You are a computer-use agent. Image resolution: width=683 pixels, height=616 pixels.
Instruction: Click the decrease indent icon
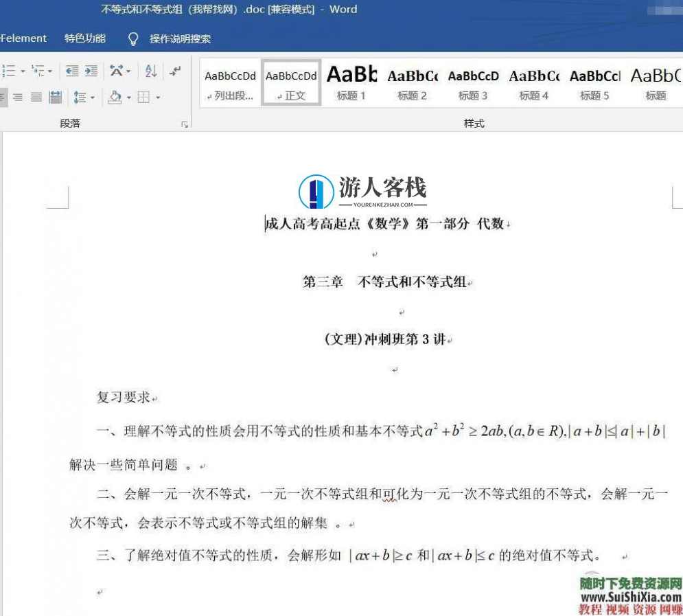pos(71,70)
